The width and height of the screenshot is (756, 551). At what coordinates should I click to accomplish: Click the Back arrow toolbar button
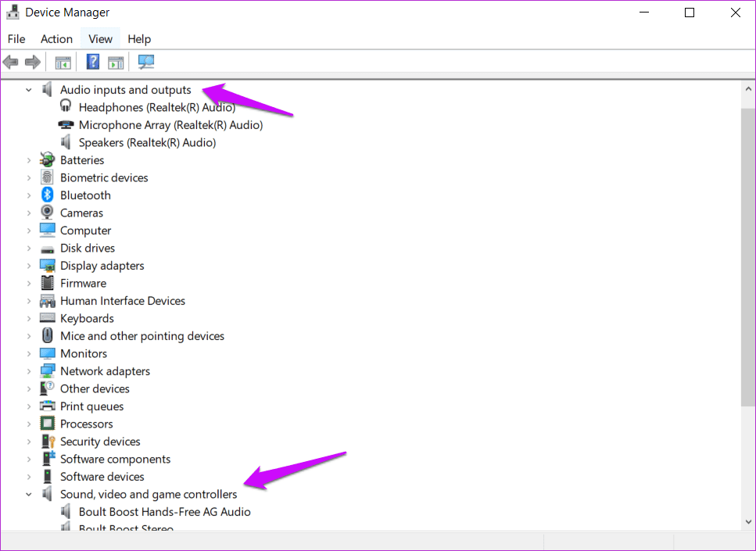pyautogui.click(x=11, y=63)
